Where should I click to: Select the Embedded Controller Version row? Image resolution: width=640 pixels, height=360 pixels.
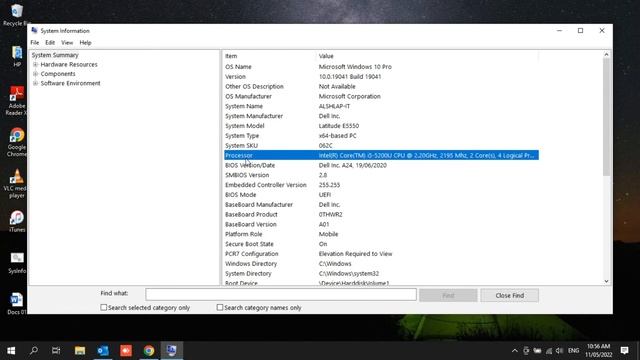[381, 185]
